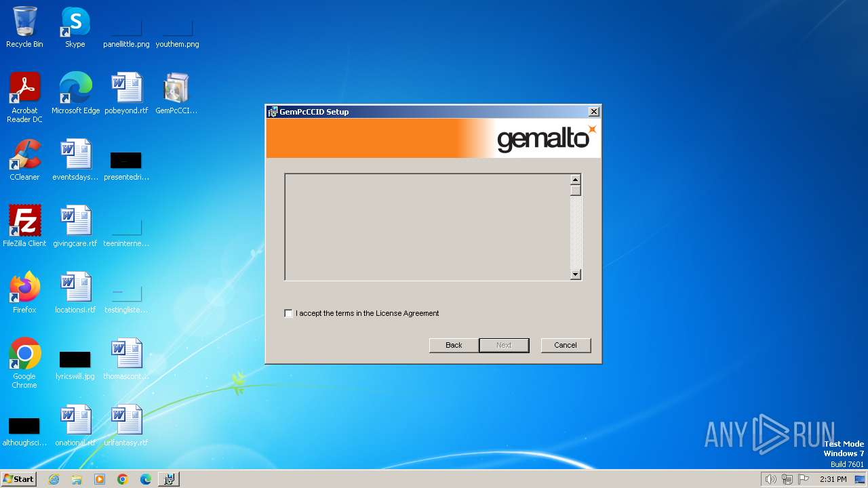868x488 pixels.
Task: Click the Back button in setup
Action: click(x=454, y=345)
